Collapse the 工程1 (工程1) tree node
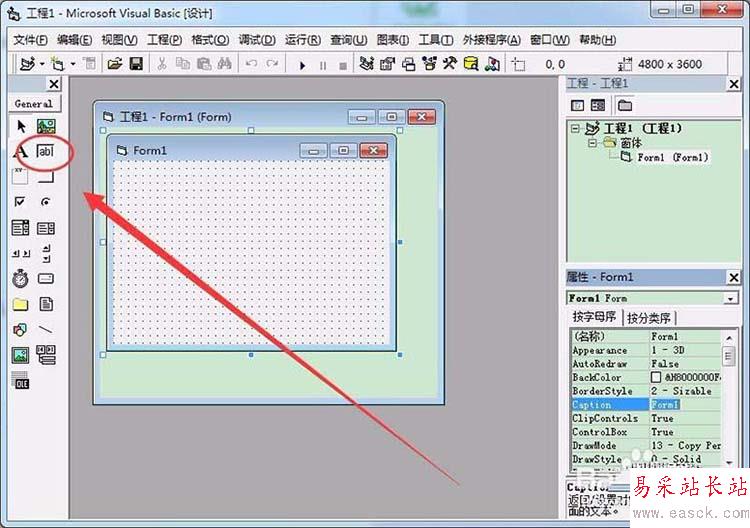This screenshot has width=750, height=528. pyautogui.click(x=575, y=128)
